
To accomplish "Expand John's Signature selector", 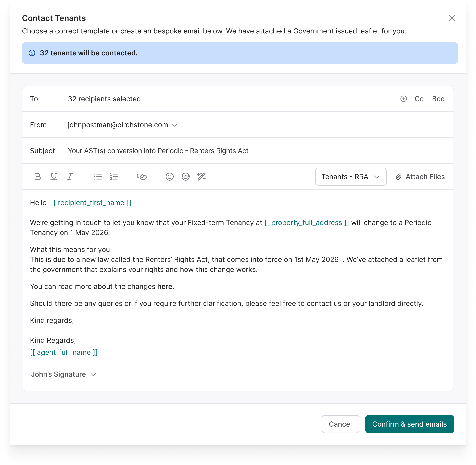I will coord(64,374).
